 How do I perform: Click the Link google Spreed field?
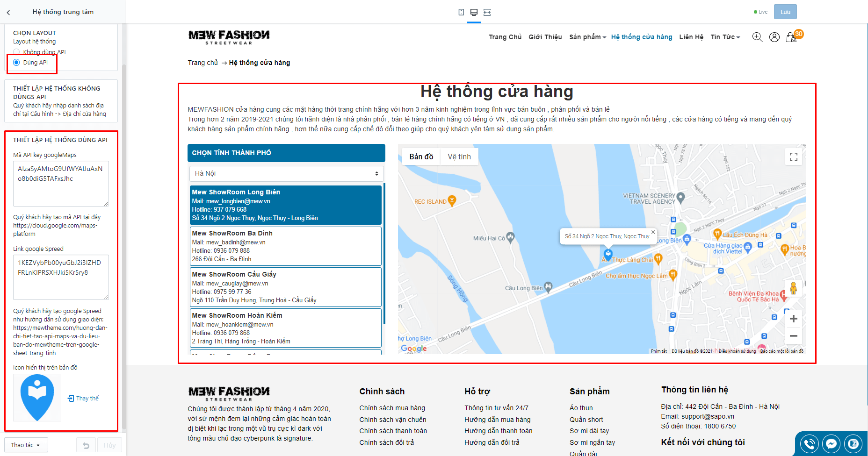(x=61, y=277)
